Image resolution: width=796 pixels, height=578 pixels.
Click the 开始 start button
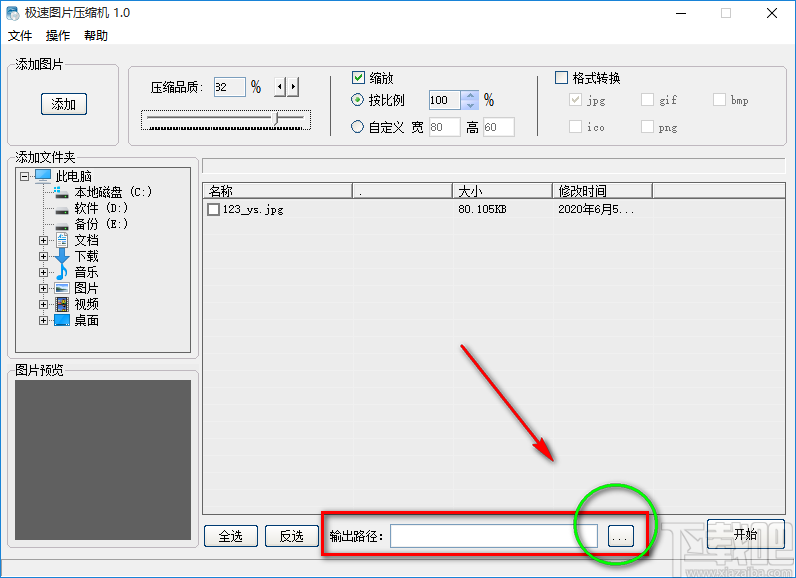point(746,534)
